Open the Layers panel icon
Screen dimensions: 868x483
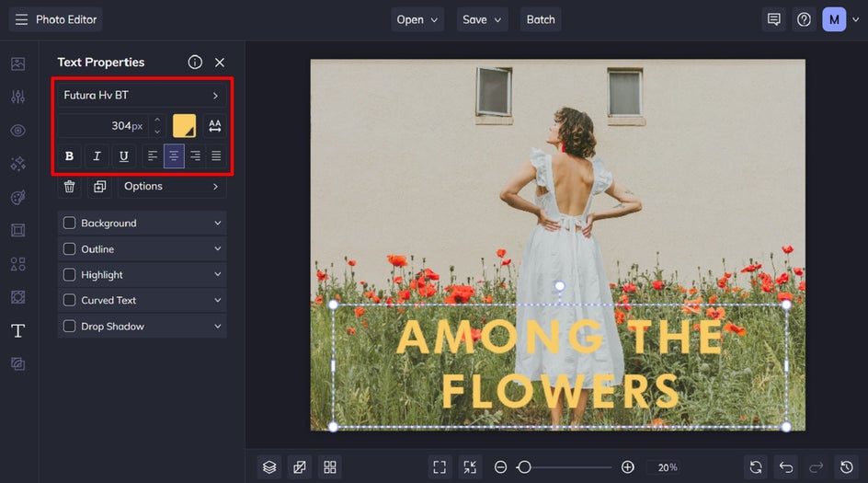click(x=268, y=467)
